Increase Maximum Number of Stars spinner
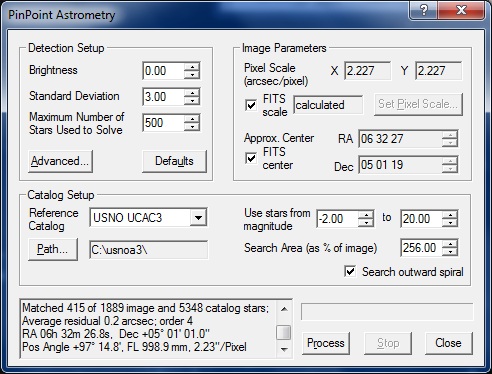 click(192, 118)
